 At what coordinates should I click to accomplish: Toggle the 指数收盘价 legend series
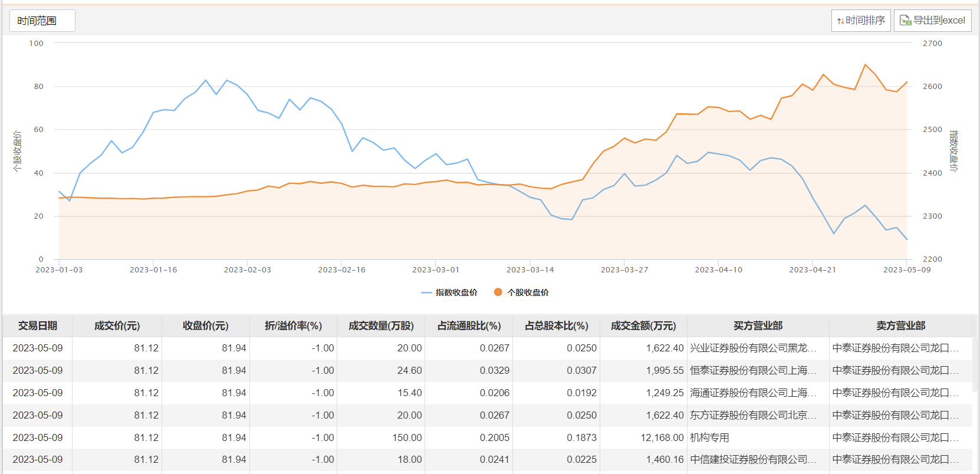449,292
